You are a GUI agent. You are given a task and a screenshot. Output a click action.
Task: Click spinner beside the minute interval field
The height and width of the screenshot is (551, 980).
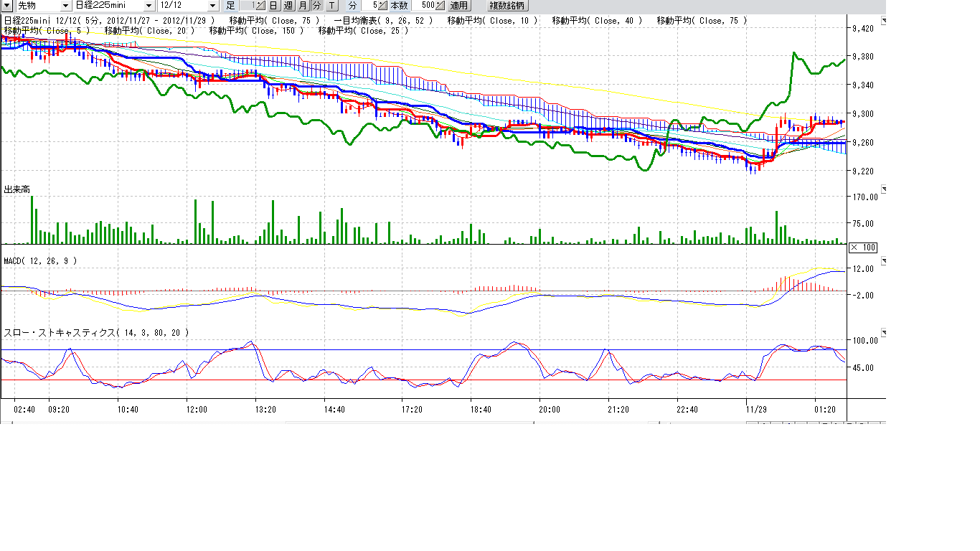coord(382,5)
